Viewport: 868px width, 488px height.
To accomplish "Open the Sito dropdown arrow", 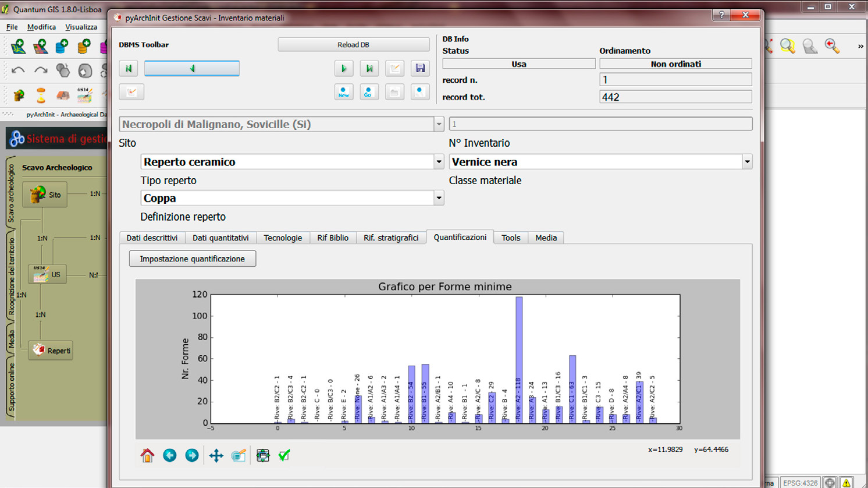I will pos(439,124).
